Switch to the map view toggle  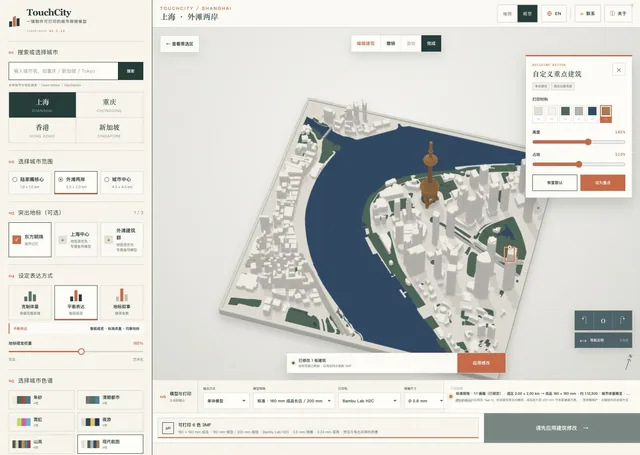(507, 13)
